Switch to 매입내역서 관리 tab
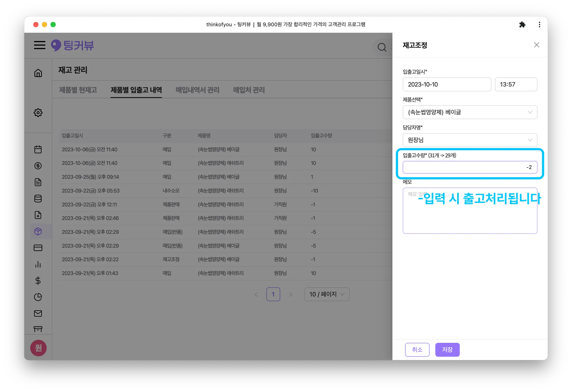Screen dimensions: 572x392 click(197, 90)
